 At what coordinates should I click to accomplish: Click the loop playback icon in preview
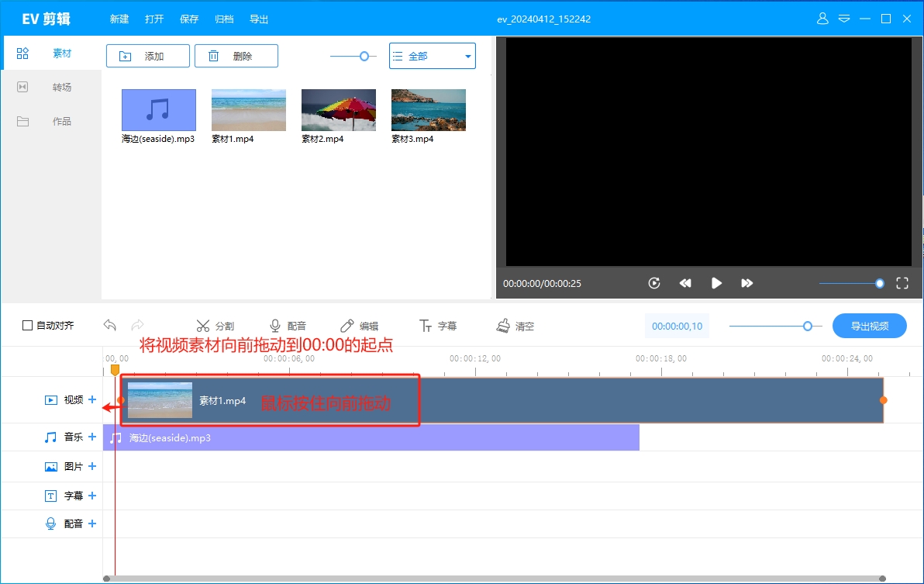tap(653, 283)
